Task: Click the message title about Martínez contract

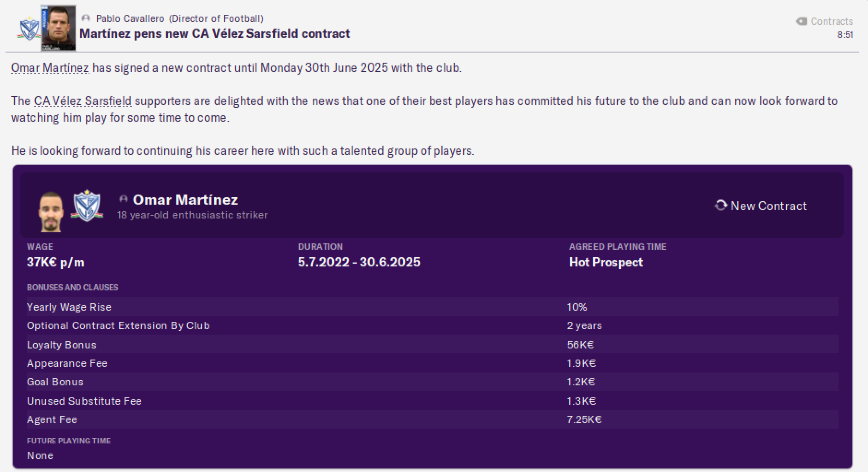Action: 214,34
